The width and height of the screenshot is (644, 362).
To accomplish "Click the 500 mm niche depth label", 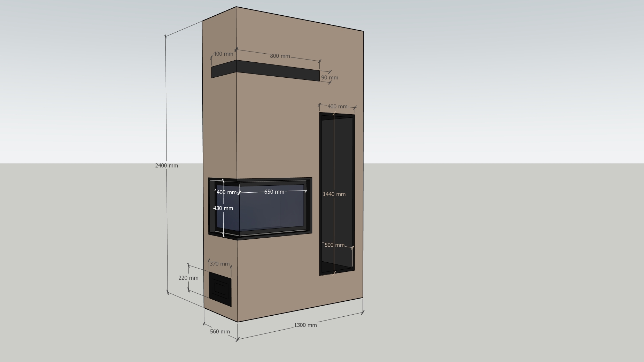I will pyautogui.click(x=334, y=245).
